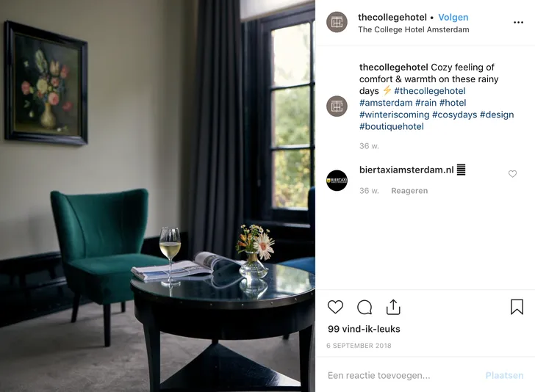Post the comment with Plaatsen
The image size is (535, 392).
pyautogui.click(x=504, y=375)
